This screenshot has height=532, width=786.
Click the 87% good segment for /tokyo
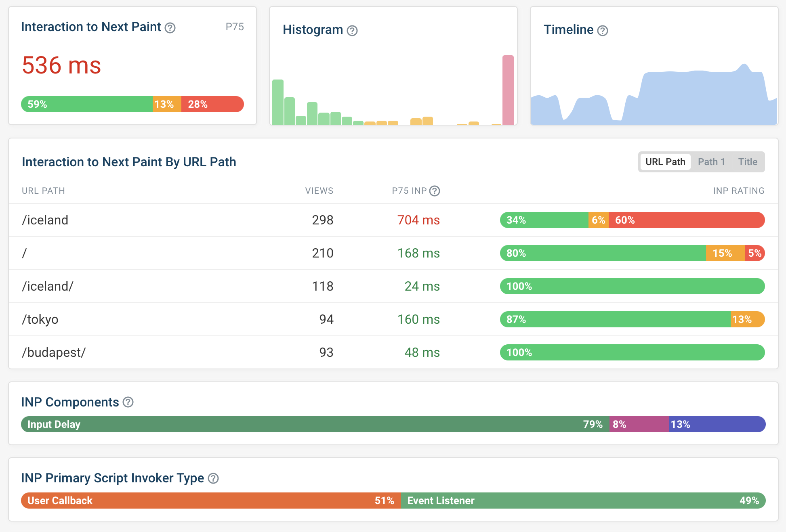pos(615,319)
